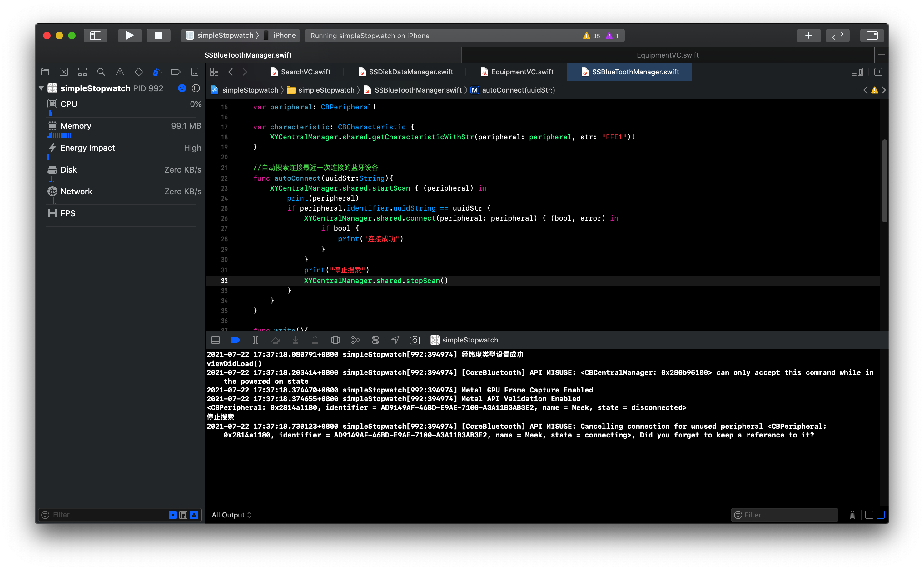The height and width of the screenshot is (570, 924).
Task: Click the All Output filter dropdown
Action: click(233, 514)
